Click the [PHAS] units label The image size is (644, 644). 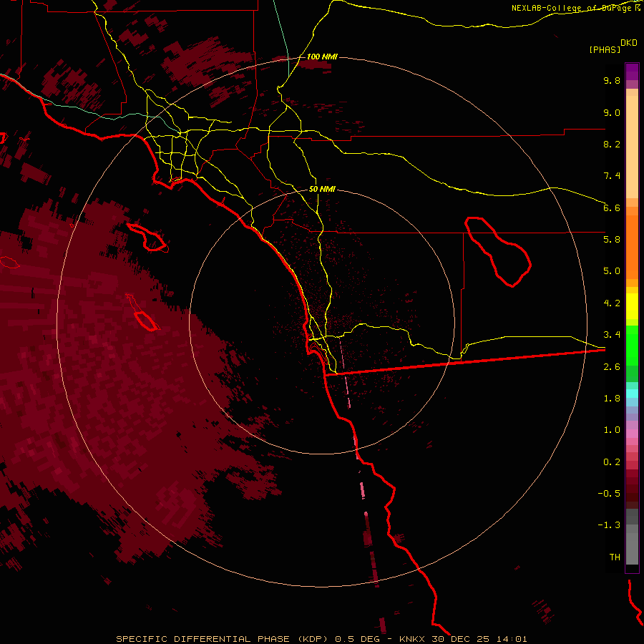coord(605,49)
